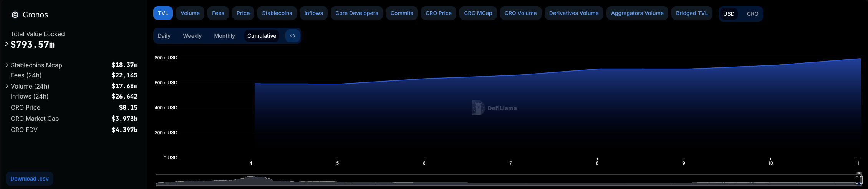Click the 0 USD axis label
The image size is (868, 189).
pyautogui.click(x=171, y=158)
